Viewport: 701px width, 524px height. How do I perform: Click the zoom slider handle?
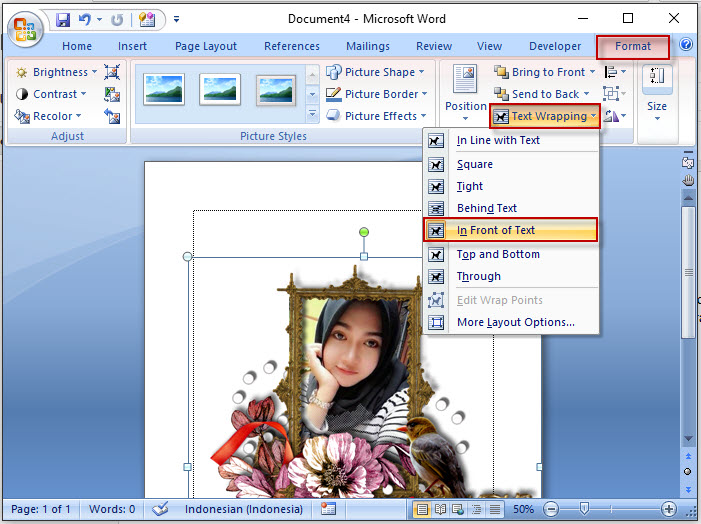point(584,508)
